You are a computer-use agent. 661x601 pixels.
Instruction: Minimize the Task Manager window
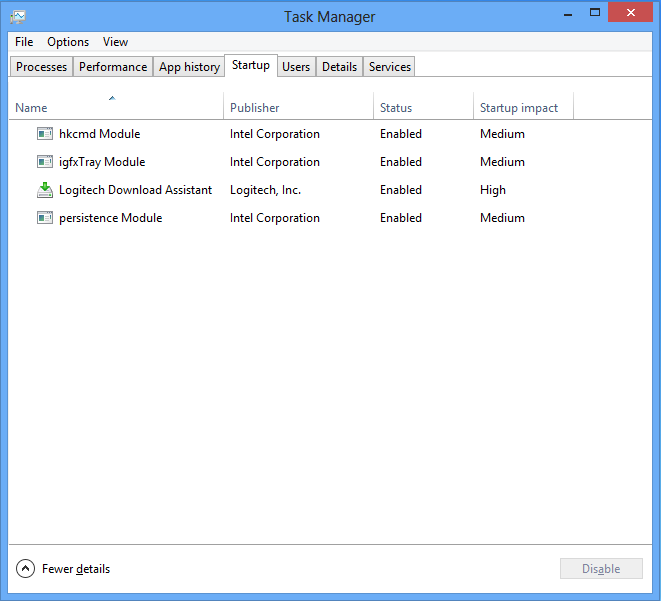pyautogui.click(x=568, y=13)
